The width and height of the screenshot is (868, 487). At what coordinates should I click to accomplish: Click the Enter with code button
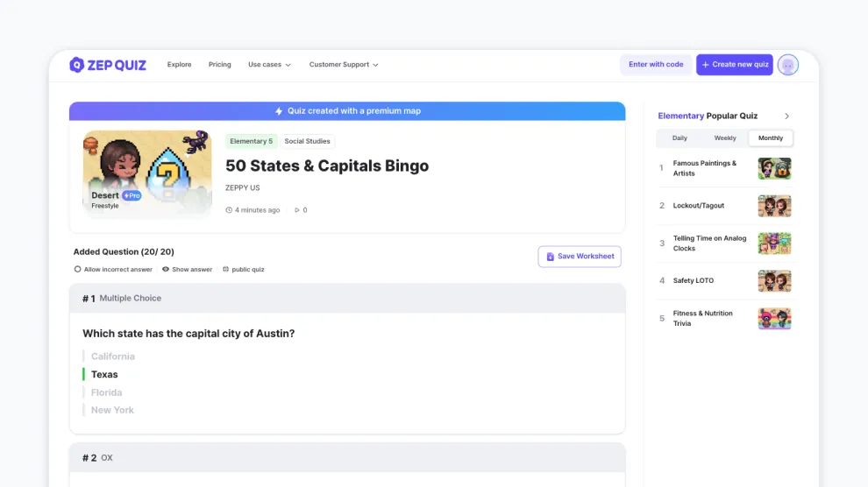pyautogui.click(x=656, y=65)
